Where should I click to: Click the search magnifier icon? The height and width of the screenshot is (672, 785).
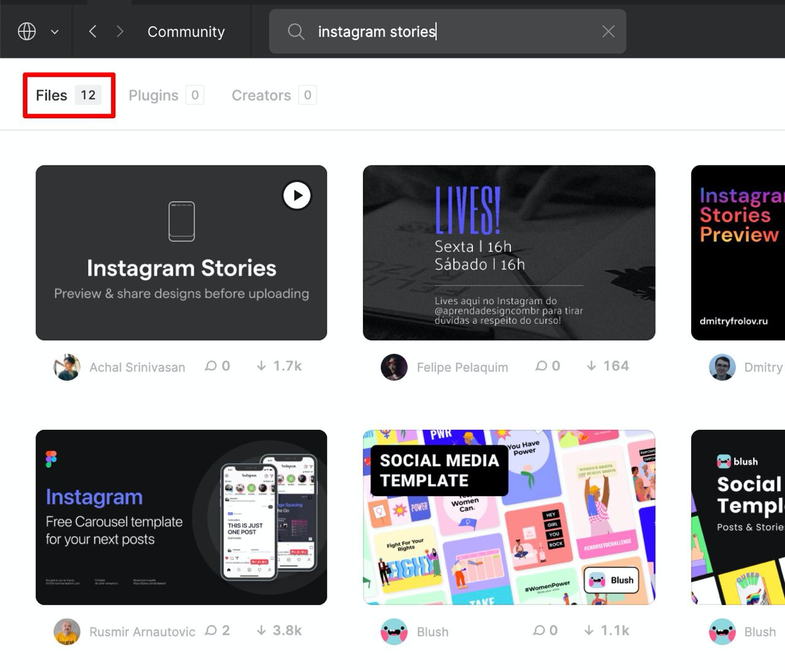point(296,31)
